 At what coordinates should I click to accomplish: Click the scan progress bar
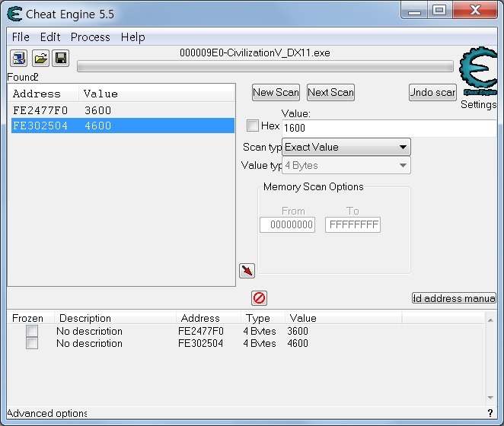[265, 66]
